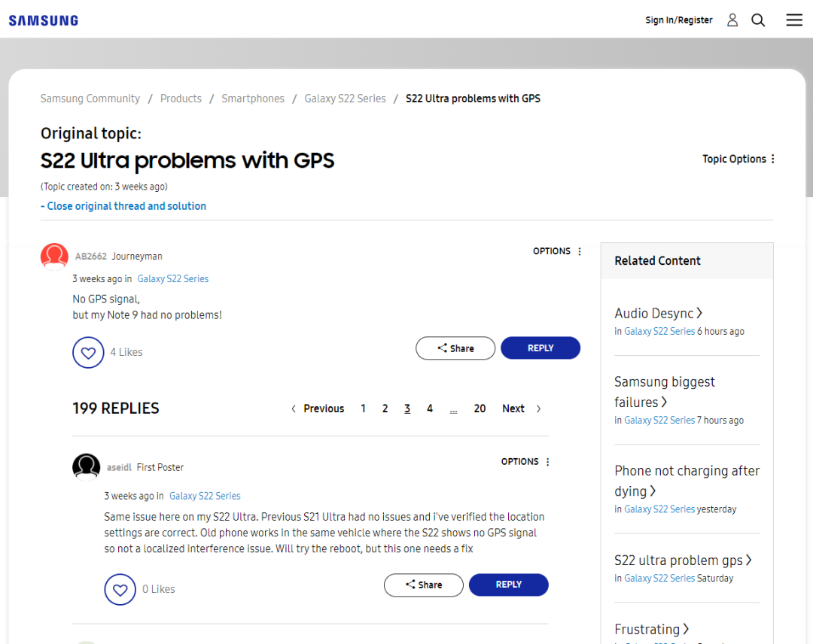Click the pagination ellipsis
The image size is (813, 644).
click(453, 410)
